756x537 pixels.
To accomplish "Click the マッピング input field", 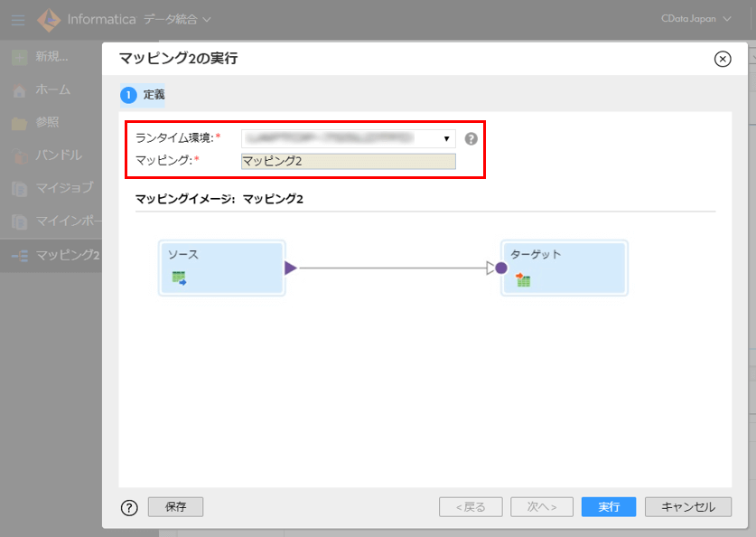I will (x=348, y=161).
